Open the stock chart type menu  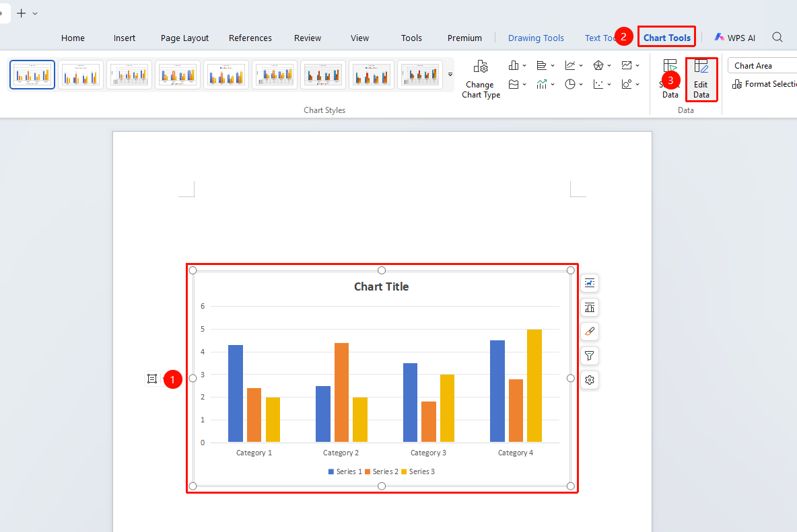point(630,65)
